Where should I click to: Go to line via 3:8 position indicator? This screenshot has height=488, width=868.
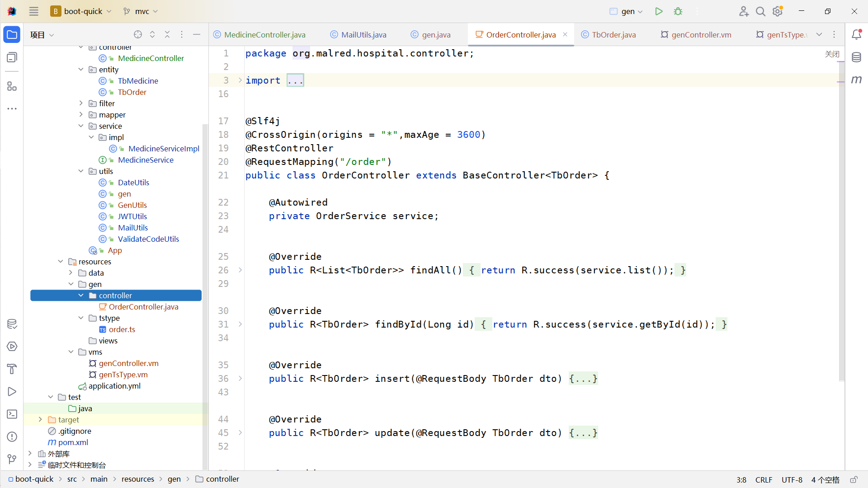(x=741, y=479)
